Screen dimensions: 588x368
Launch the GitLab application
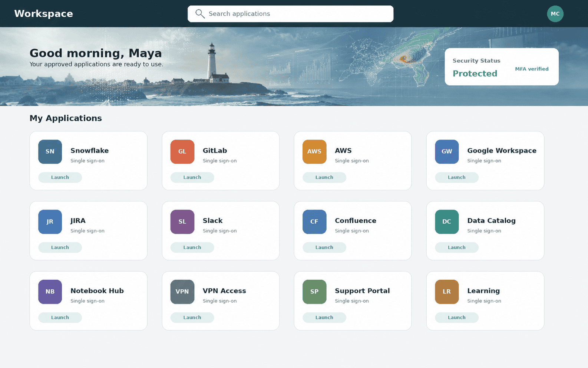192,177
